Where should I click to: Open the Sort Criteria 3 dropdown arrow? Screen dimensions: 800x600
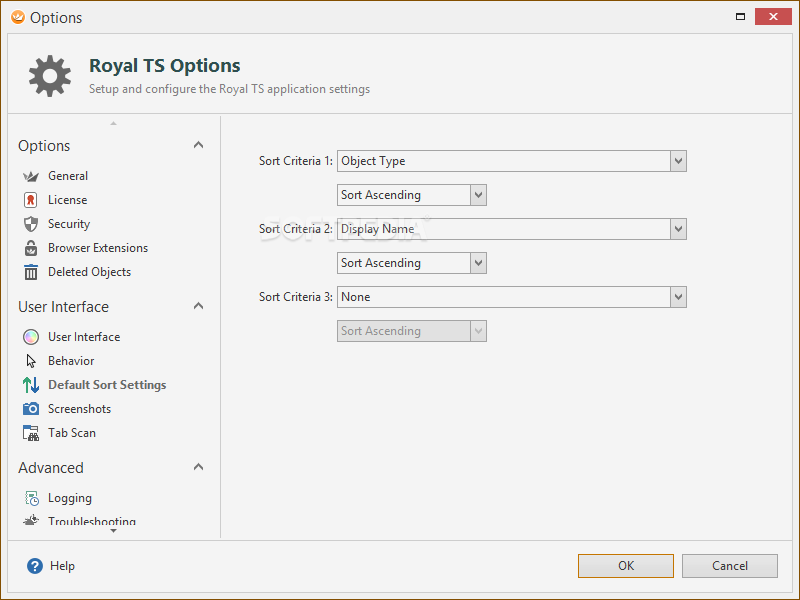tap(678, 297)
